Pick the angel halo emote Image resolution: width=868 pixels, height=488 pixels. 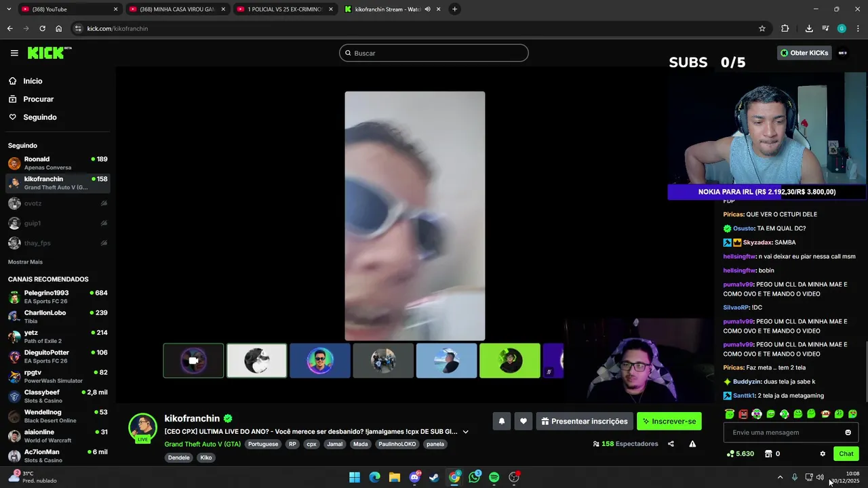click(730, 413)
